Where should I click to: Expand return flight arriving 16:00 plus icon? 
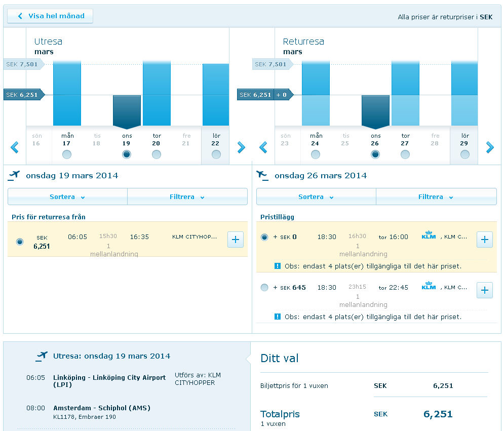(484, 240)
